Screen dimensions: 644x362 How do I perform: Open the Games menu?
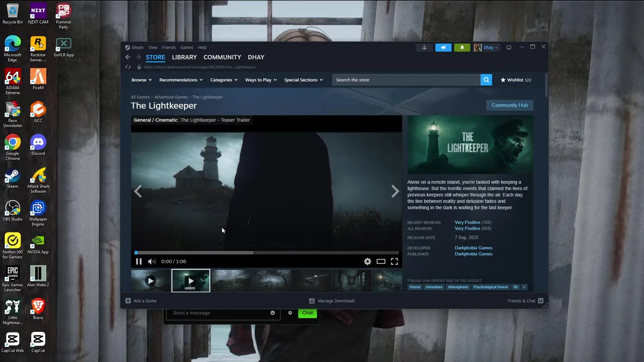pyautogui.click(x=187, y=48)
